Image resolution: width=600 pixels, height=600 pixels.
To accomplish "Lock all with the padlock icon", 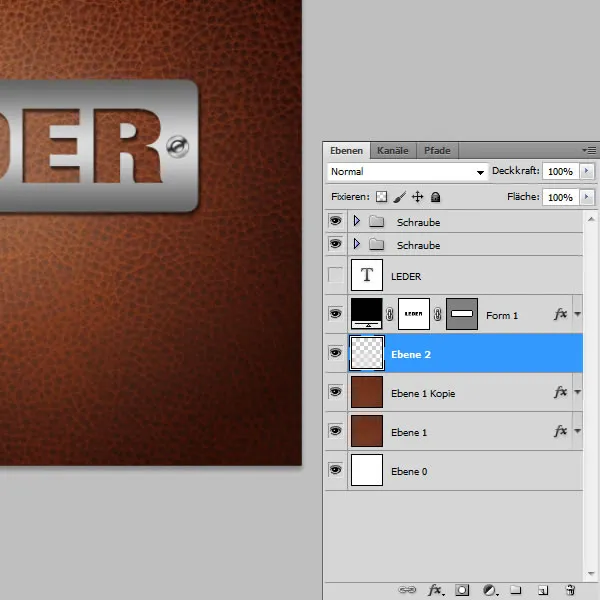I will pos(436,198).
